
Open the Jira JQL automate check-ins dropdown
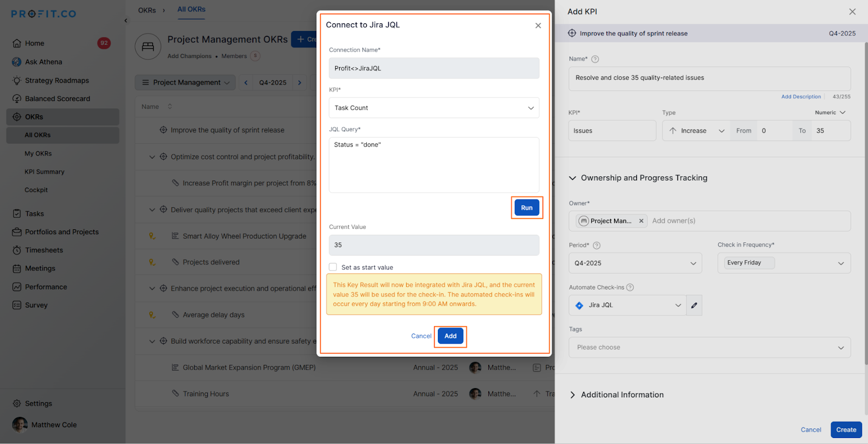(628, 305)
